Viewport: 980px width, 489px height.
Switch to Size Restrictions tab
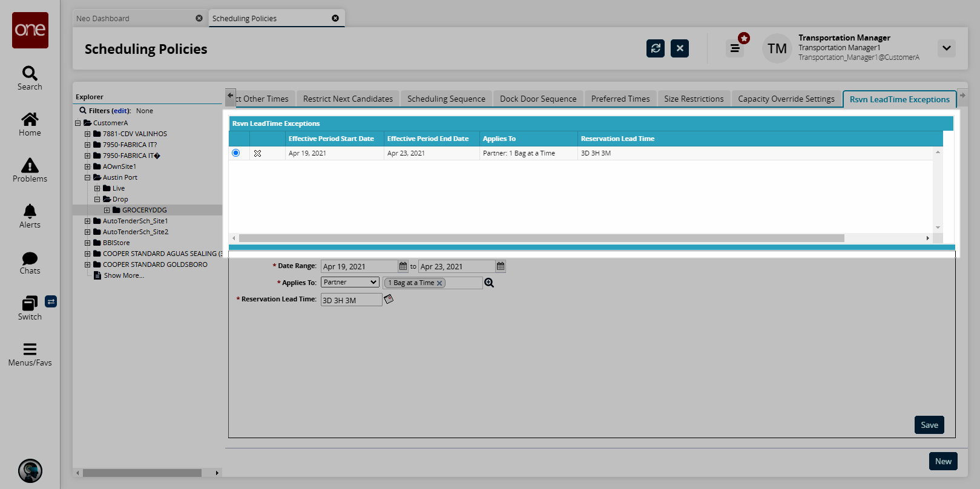coord(693,99)
